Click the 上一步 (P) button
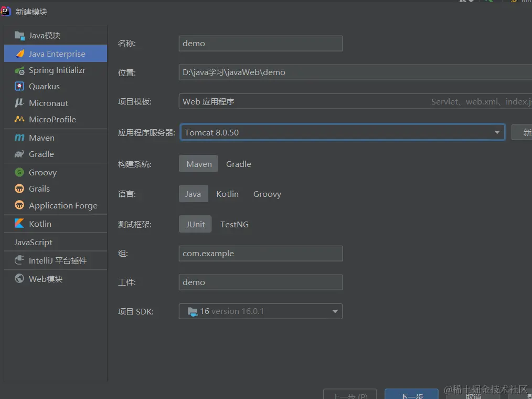This screenshot has height=399, width=532. (x=350, y=395)
